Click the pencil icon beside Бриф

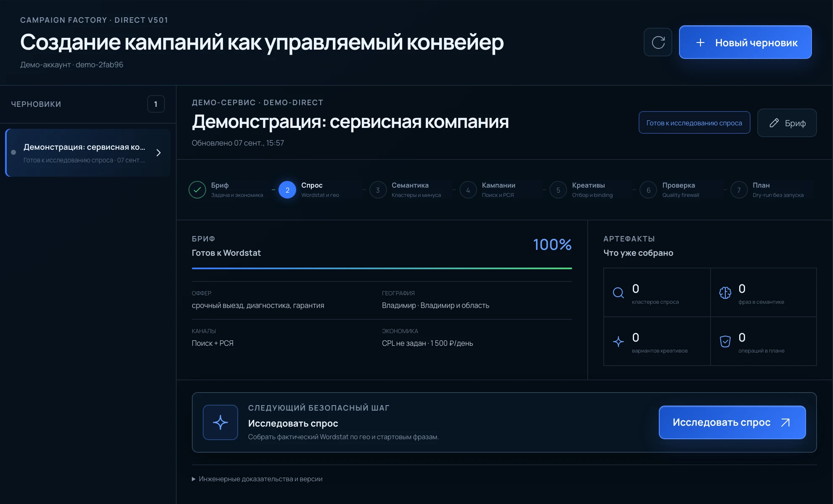[774, 123]
